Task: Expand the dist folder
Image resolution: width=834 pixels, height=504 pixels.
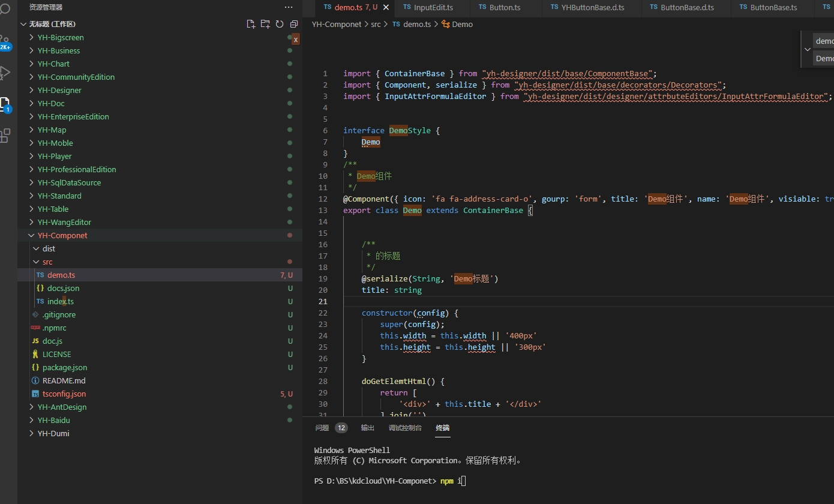Action: pyautogui.click(x=49, y=248)
